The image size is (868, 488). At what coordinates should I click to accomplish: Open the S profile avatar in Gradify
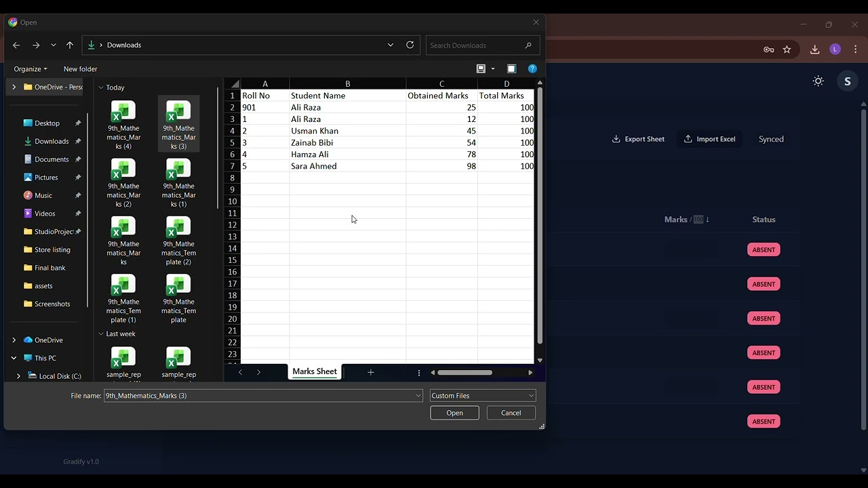click(x=847, y=81)
